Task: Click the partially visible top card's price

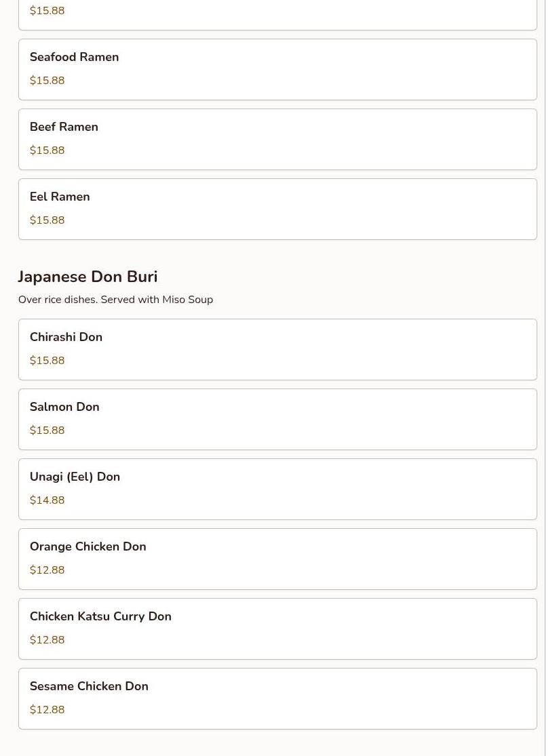Action: point(47,11)
